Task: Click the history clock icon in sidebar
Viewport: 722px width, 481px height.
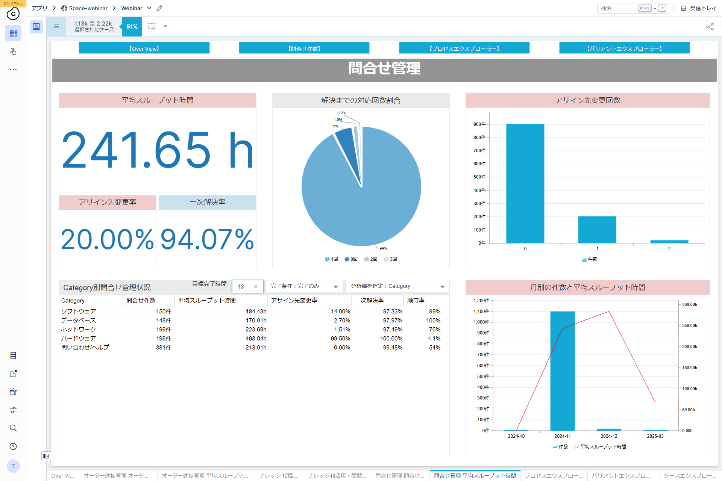Action: 13,445
